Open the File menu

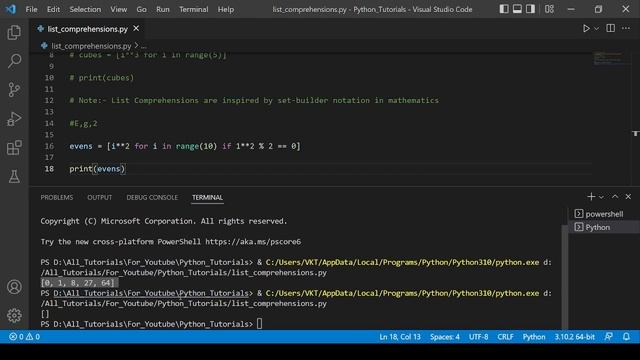31,9
